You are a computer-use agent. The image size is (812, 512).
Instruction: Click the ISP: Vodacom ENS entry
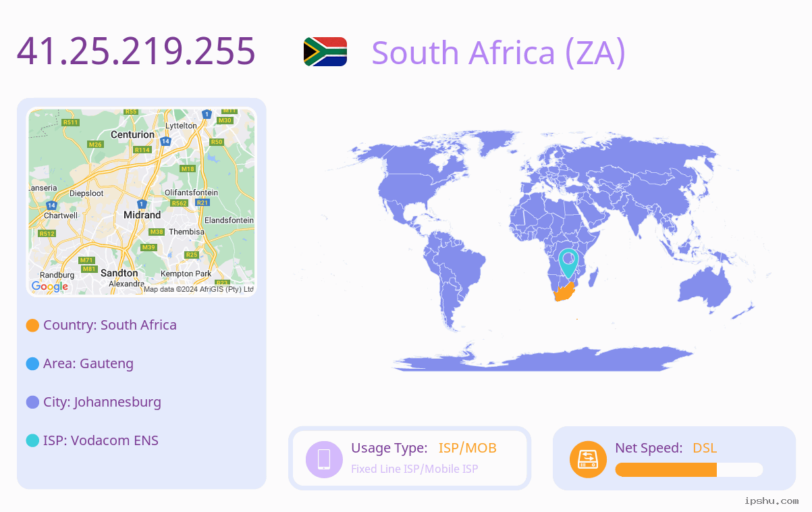pyautogui.click(x=101, y=440)
